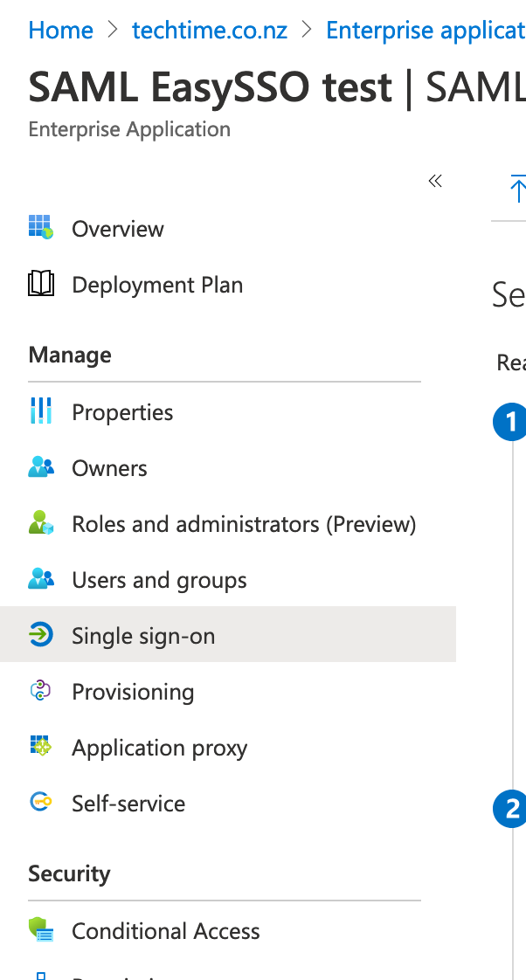Click the Properties bars icon
The height and width of the screenshot is (980, 526).
click(41, 411)
